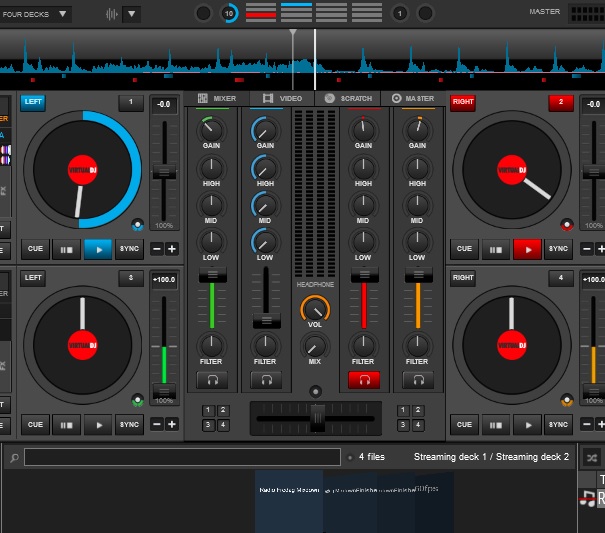Screen dimensions: 605x533
Task: Expand the waveform display options arrow
Action: coord(132,14)
